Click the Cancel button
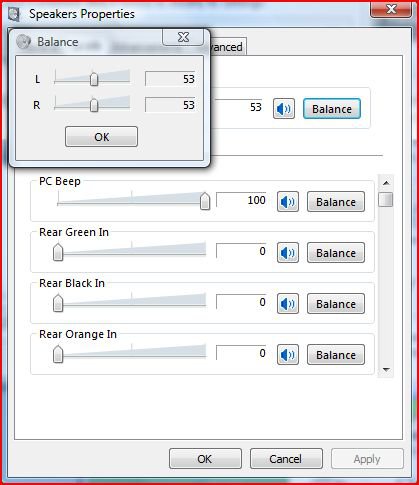Screen dimensions: 419x485 pyautogui.click(x=286, y=459)
